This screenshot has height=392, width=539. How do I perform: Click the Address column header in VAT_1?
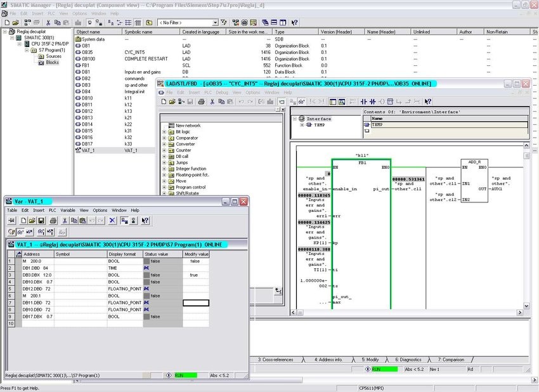(x=38, y=254)
